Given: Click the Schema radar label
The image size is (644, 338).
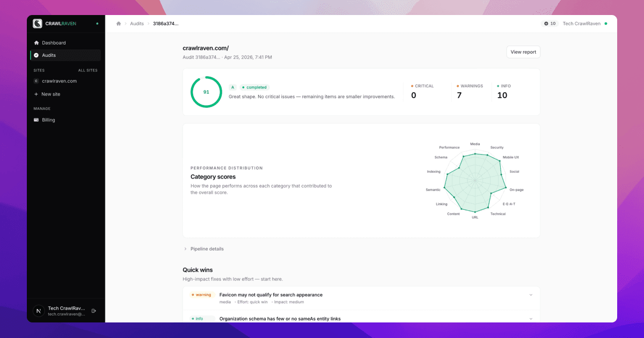Looking at the screenshot, I should (441, 157).
